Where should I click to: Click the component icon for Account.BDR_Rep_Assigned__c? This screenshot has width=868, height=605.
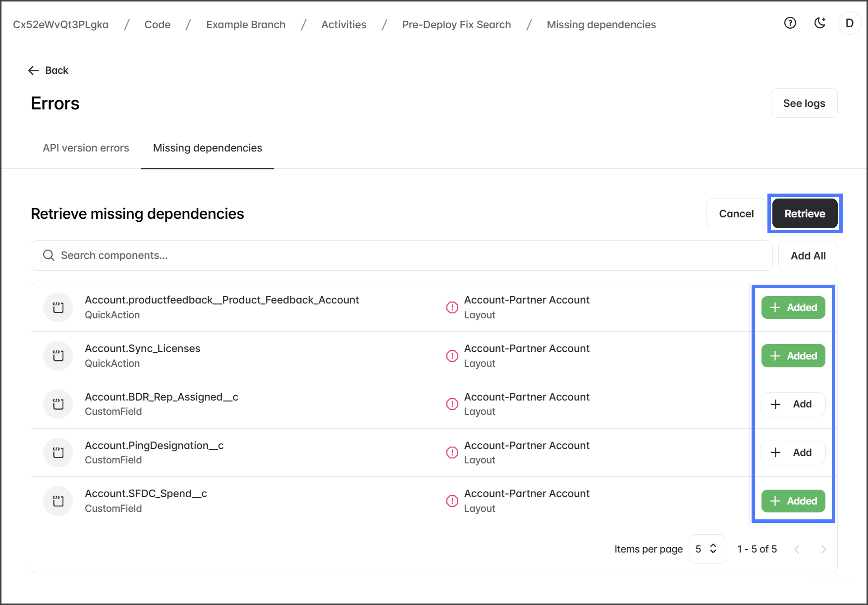click(58, 404)
